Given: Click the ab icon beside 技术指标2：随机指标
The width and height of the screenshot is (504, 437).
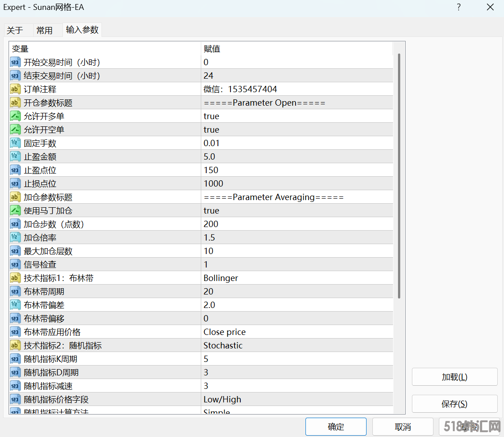Looking at the screenshot, I should click(x=15, y=345).
